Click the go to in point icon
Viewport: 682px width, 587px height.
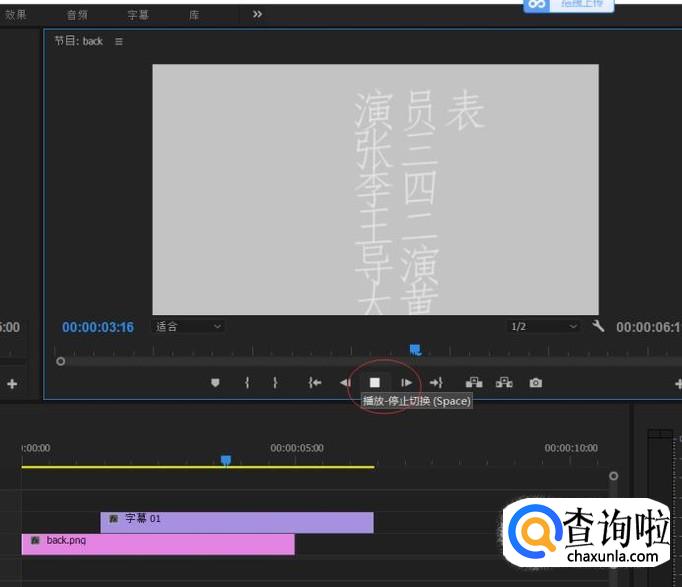pyautogui.click(x=315, y=382)
